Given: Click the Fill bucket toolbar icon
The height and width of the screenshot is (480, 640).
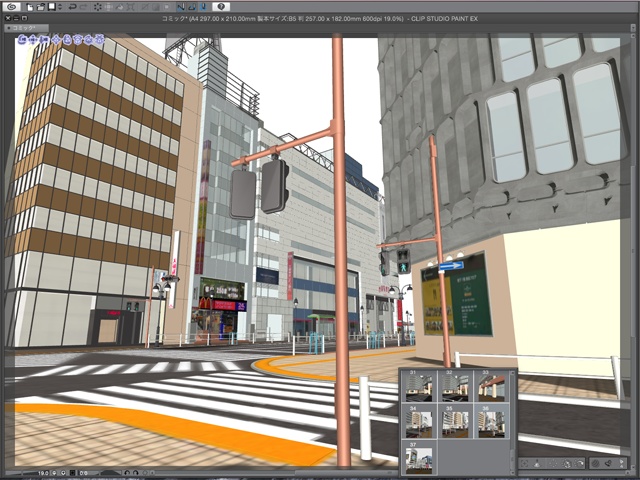Looking at the screenshot, I should click(120, 7).
